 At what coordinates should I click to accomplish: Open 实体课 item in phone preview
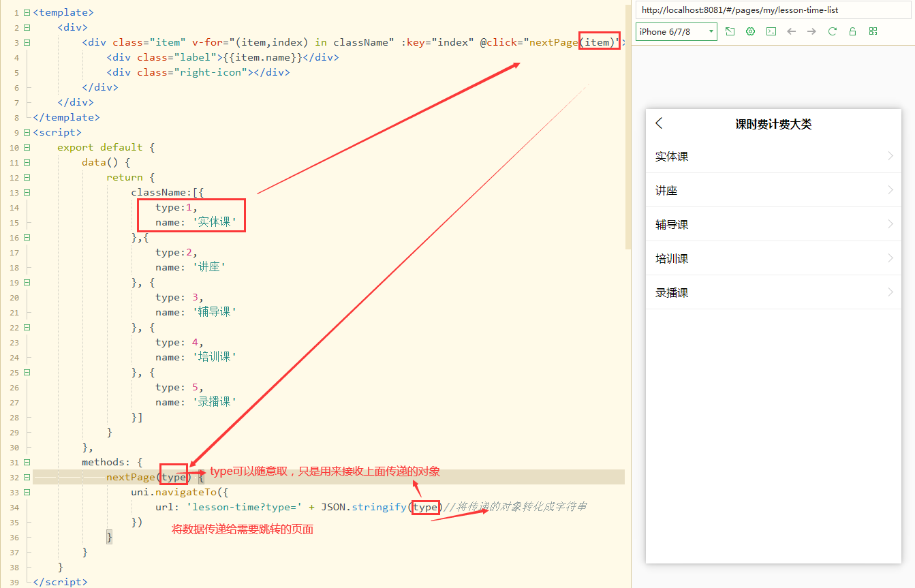coord(773,156)
